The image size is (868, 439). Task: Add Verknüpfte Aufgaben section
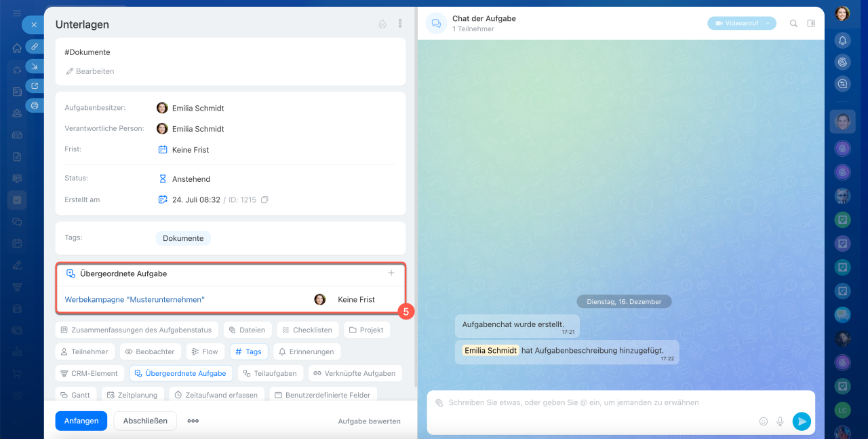(355, 373)
